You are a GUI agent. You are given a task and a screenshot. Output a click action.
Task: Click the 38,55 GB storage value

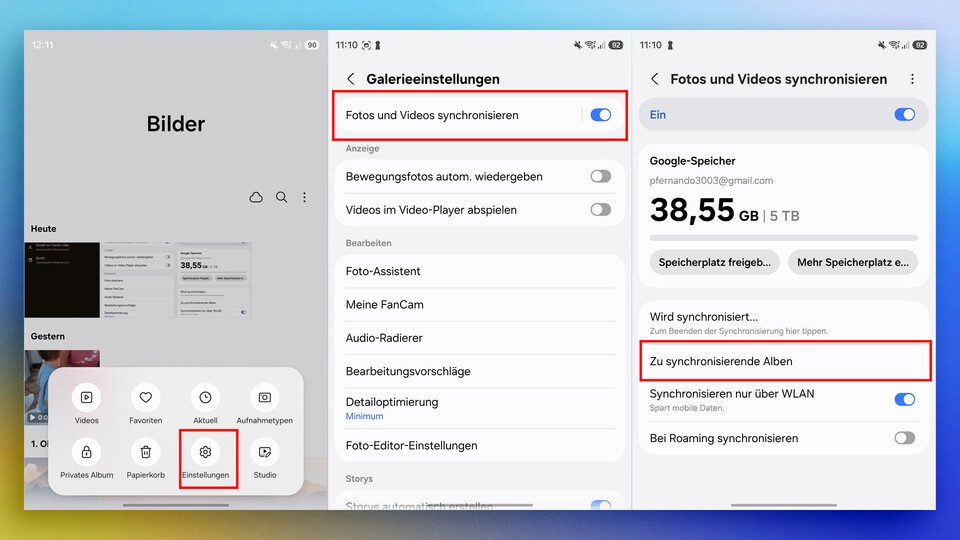[703, 210]
